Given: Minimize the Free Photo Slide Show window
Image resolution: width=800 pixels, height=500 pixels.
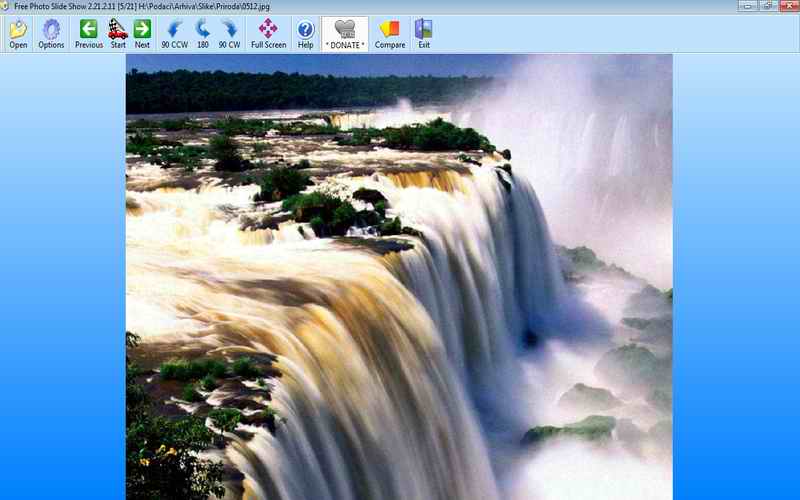Looking at the screenshot, I should click(x=744, y=5).
